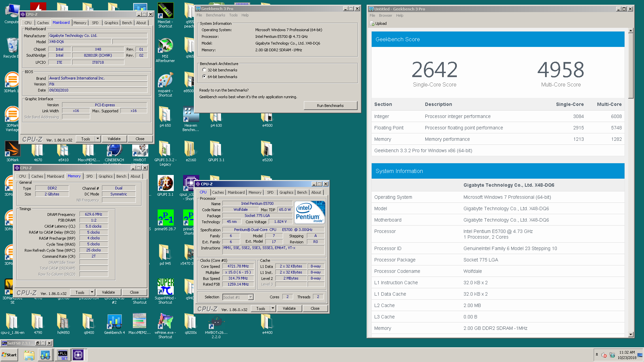Select 64-bit benchmarks radio button
This screenshot has width=644, height=362.
click(x=204, y=77)
